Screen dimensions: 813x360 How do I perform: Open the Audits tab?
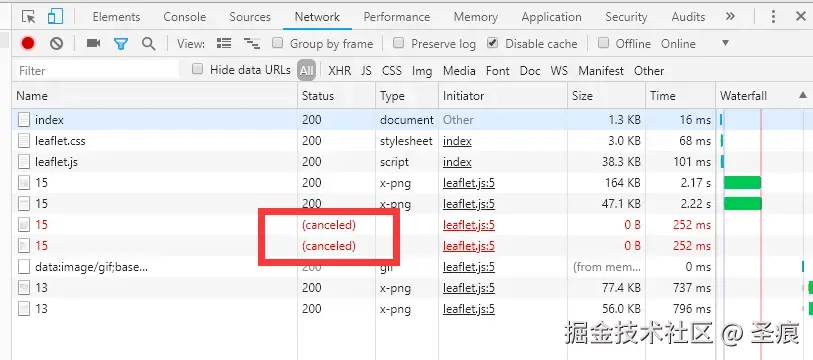[x=688, y=17]
